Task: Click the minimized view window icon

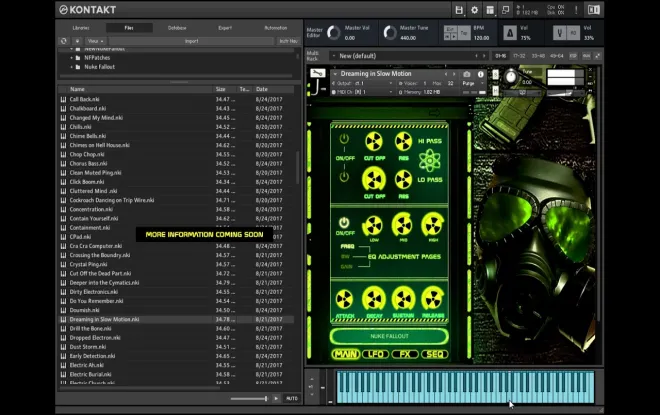Action: pyautogui.click(x=506, y=10)
